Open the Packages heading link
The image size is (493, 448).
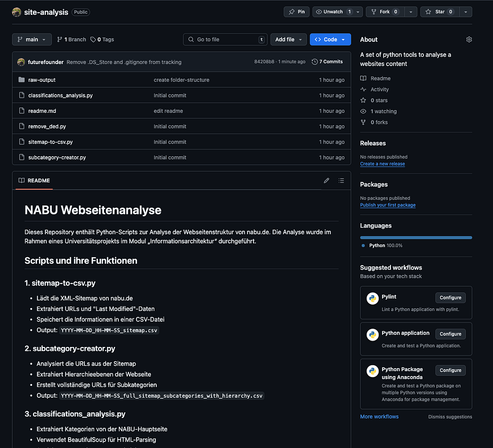[374, 184]
